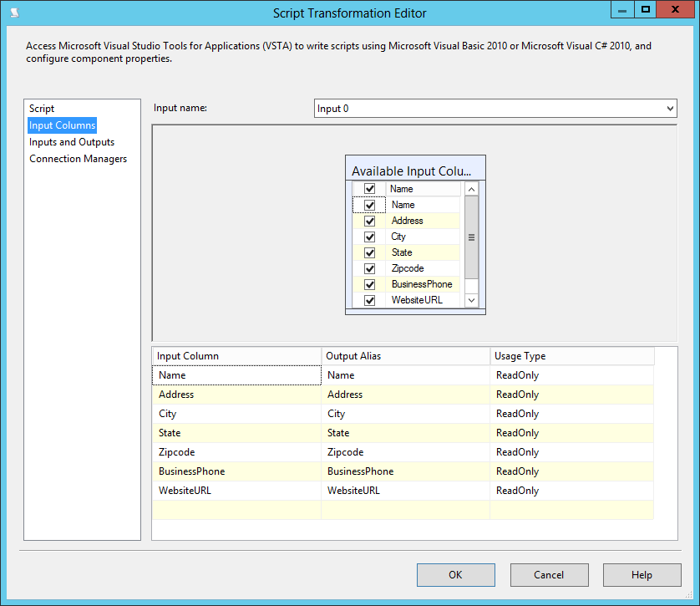Uncheck the Zipcode column checkbox

click(x=369, y=267)
